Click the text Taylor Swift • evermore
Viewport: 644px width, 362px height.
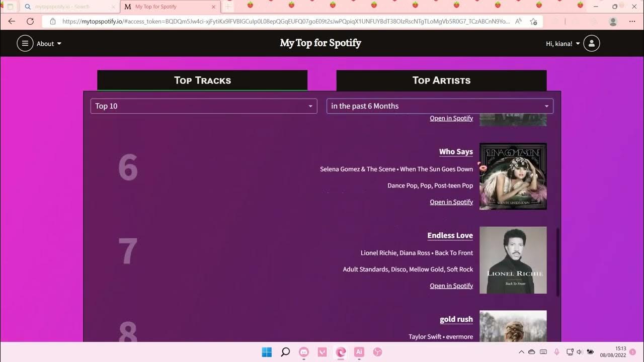[441, 337]
